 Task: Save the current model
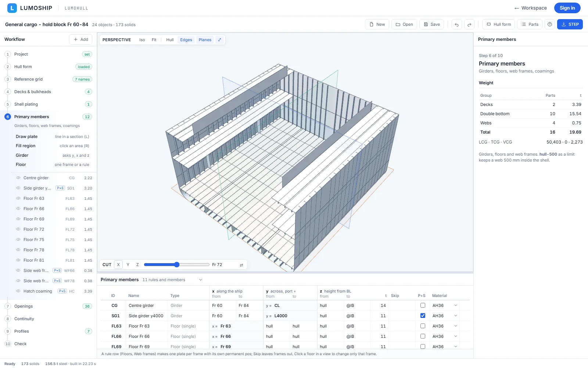coord(432,24)
